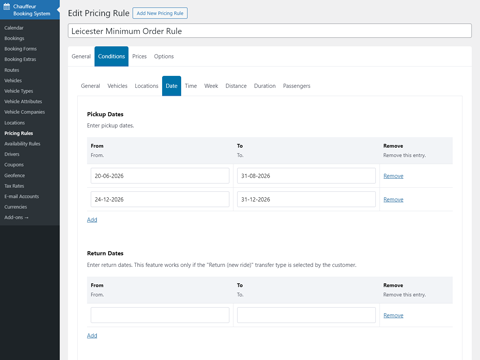Open Availability Rules in sidebar
Viewport: 480px width, 360px height.
point(22,144)
